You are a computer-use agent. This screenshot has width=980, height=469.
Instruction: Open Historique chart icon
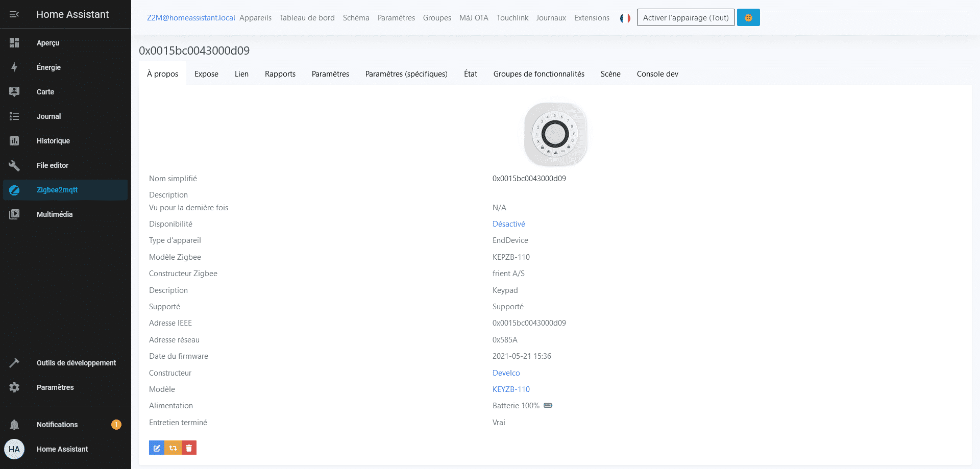pyautogui.click(x=14, y=141)
